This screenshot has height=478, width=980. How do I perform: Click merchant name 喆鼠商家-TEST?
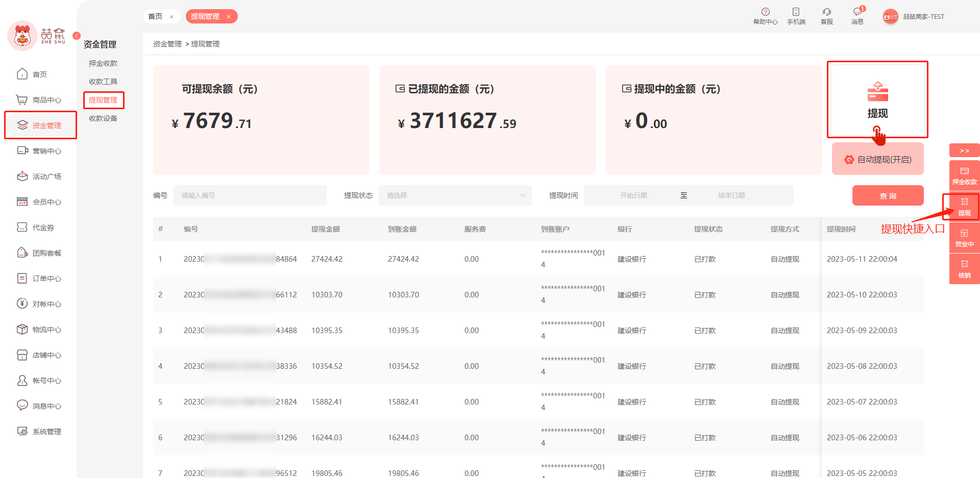point(924,17)
